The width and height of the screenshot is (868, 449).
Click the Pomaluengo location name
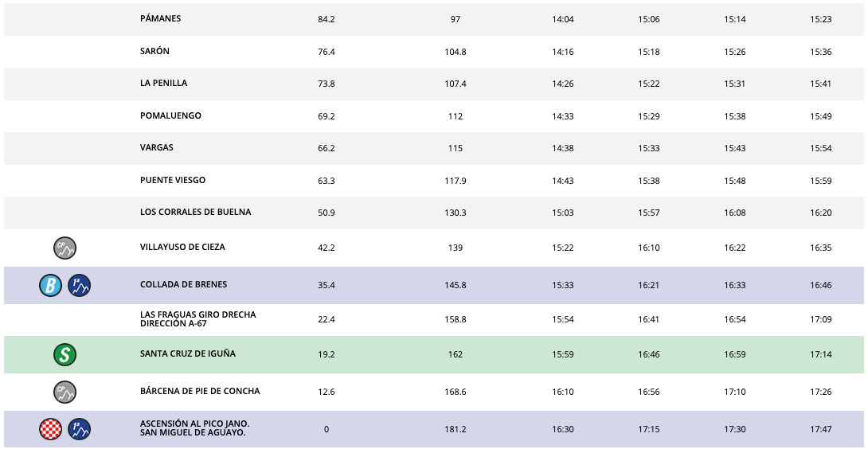click(170, 116)
